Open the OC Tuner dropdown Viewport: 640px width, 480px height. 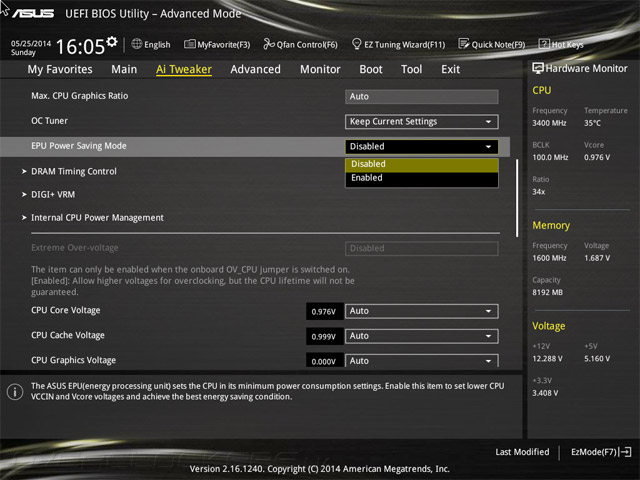(422, 122)
